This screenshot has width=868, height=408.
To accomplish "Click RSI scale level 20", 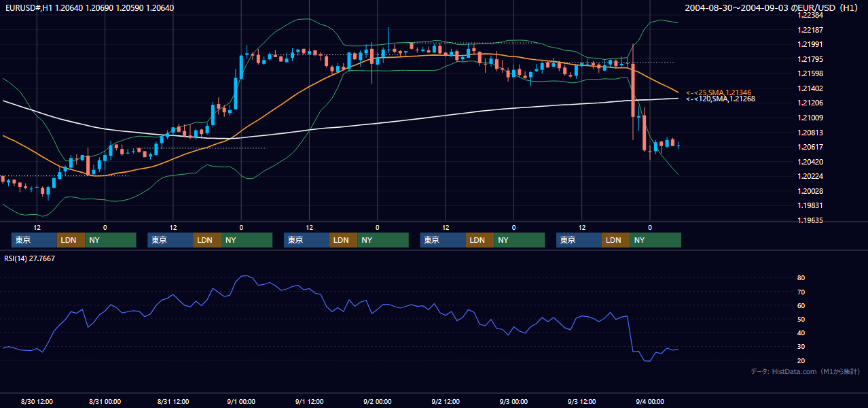I will pyautogui.click(x=801, y=360).
